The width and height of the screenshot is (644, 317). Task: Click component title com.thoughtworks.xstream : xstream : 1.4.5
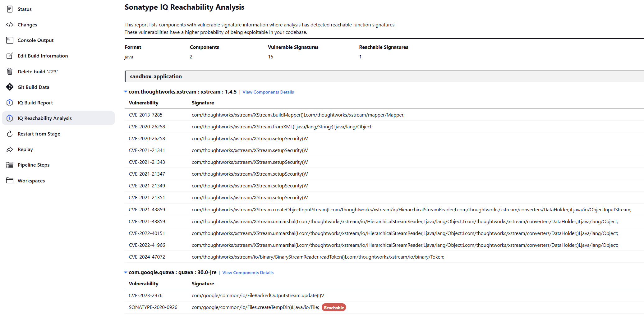coord(182,92)
